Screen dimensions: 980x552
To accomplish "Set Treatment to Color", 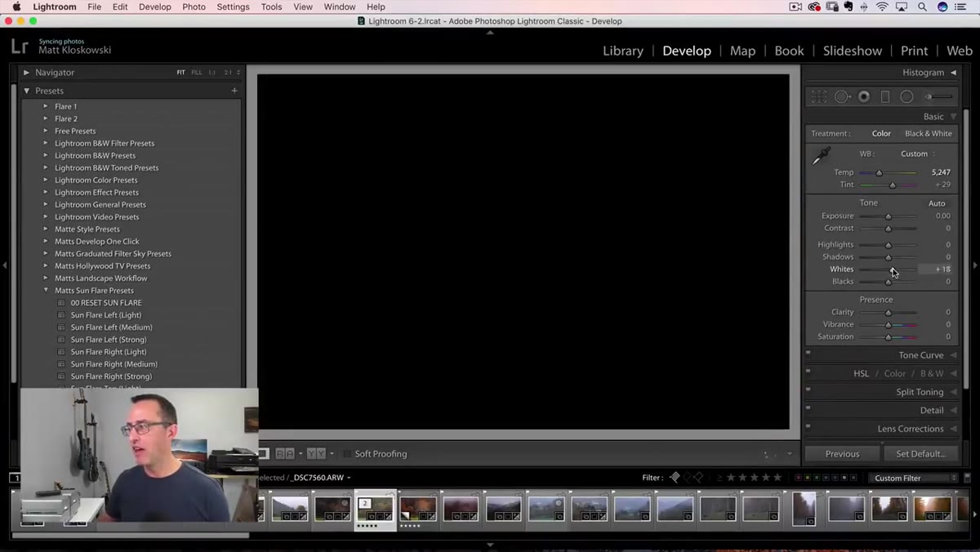I will [881, 134].
